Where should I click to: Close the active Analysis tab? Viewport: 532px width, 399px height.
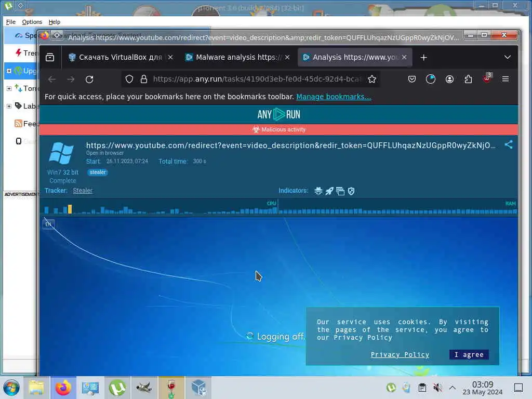point(404,57)
